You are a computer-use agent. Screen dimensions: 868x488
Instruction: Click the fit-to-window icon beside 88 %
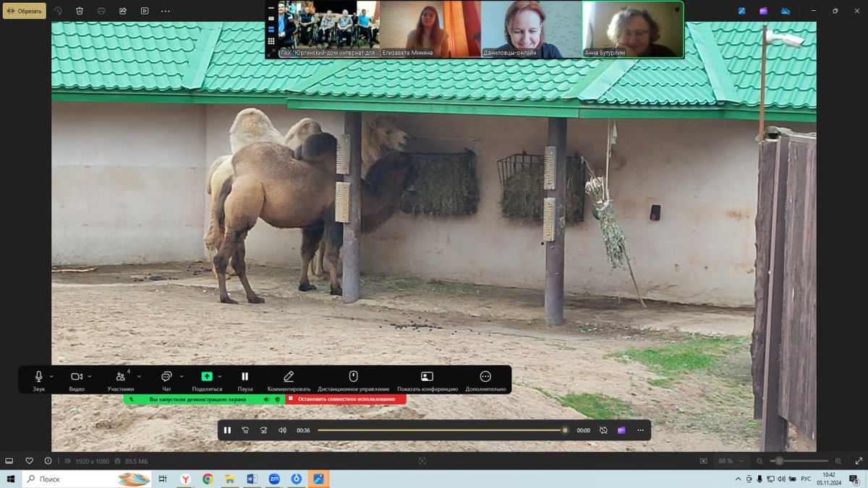(x=703, y=461)
